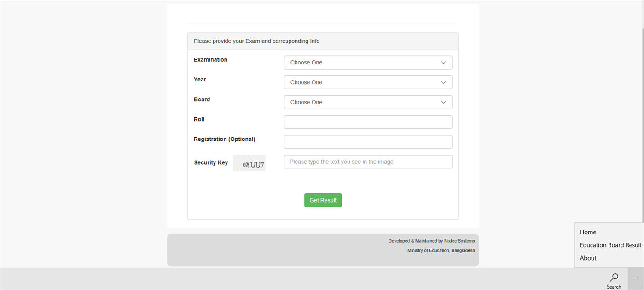644x290 pixels.
Task: Click into the Registration (Optional) field
Action: (x=368, y=142)
